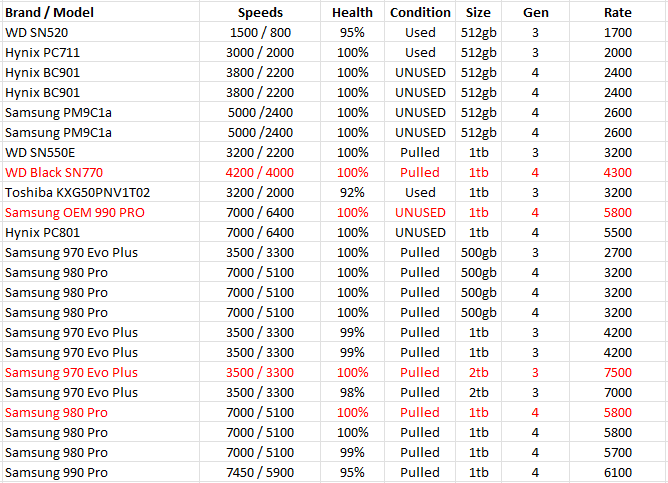Select the Rate column header
The image size is (668, 483).
tap(618, 12)
